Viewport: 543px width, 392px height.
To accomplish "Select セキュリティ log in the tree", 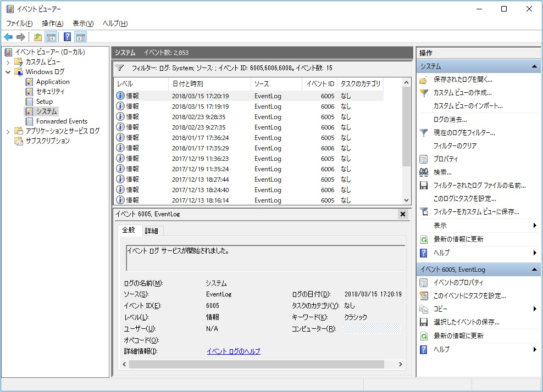I will (x=50, y=92).
